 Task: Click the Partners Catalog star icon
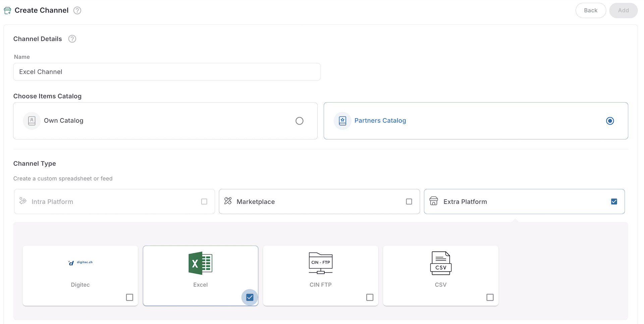point(342,121)
